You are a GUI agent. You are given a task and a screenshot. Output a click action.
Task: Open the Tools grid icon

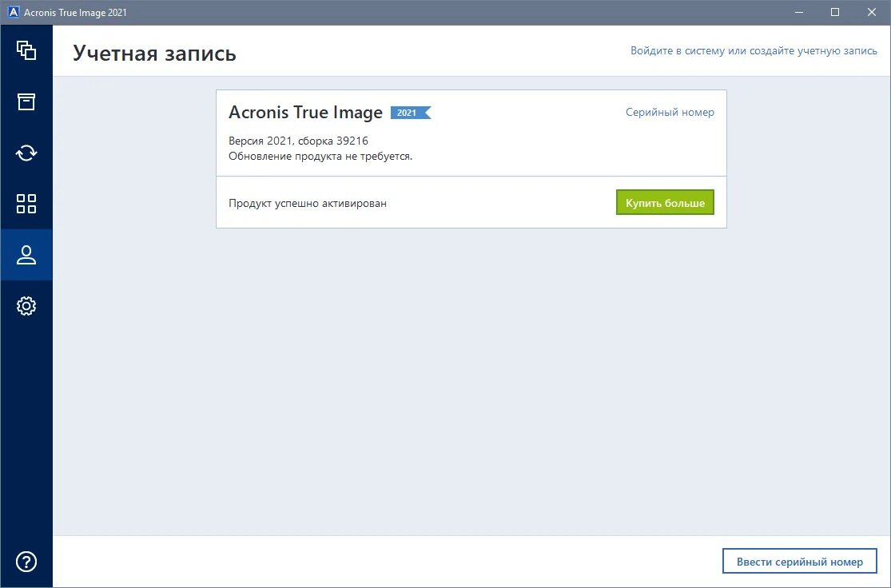tap(26, 204)
